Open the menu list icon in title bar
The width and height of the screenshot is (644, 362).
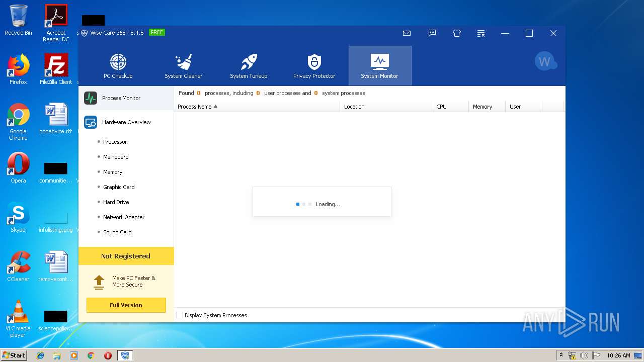[x=481, y=34]
